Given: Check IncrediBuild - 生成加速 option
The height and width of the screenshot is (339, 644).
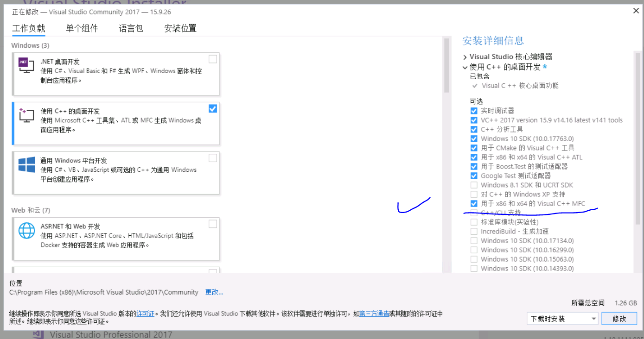Looking at the screenshot, I should pos(474,231).
